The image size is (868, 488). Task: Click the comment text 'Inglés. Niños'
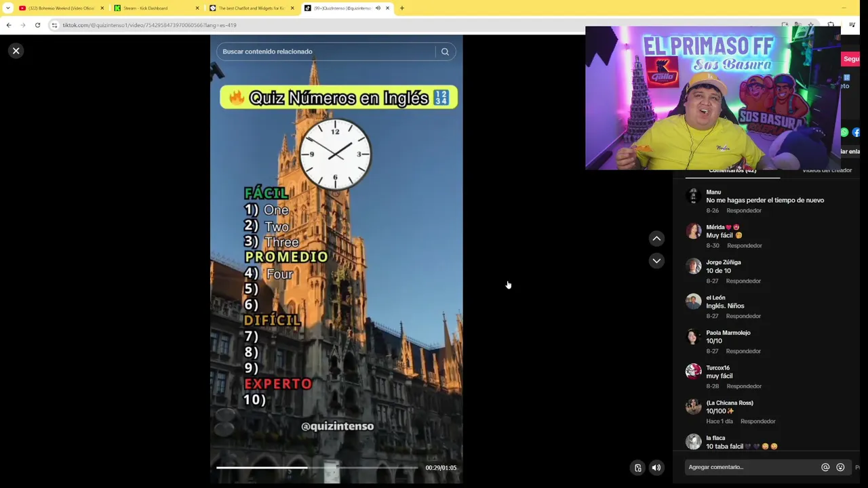725,306
